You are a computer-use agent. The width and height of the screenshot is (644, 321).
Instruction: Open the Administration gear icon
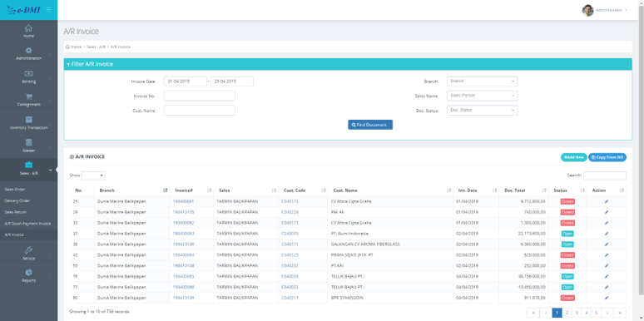(29, 51)
